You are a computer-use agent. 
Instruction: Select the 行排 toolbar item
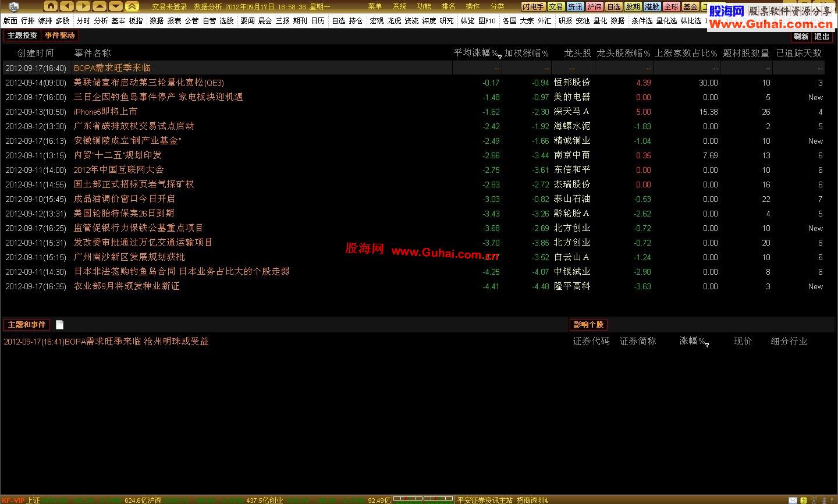[28, 21]
